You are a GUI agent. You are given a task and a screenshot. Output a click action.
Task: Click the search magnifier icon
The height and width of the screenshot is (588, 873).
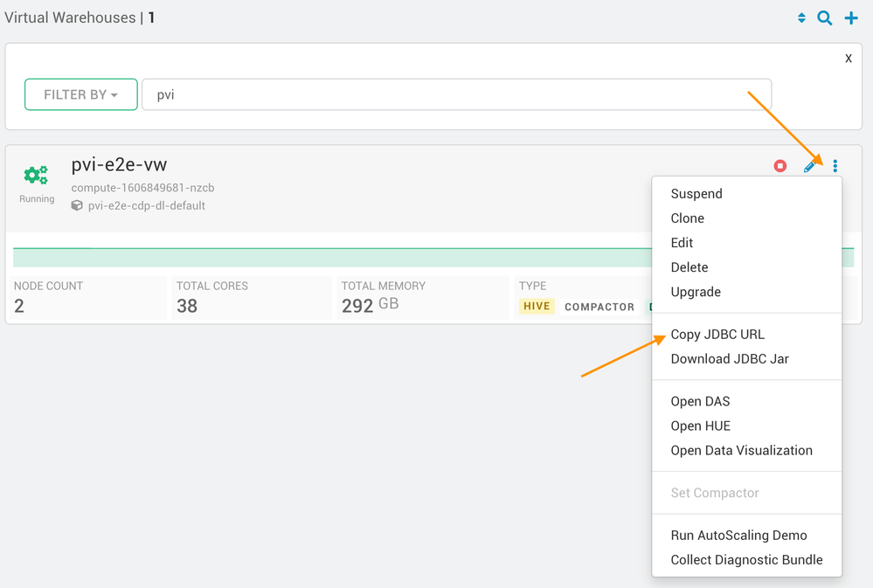click(825, 18)
